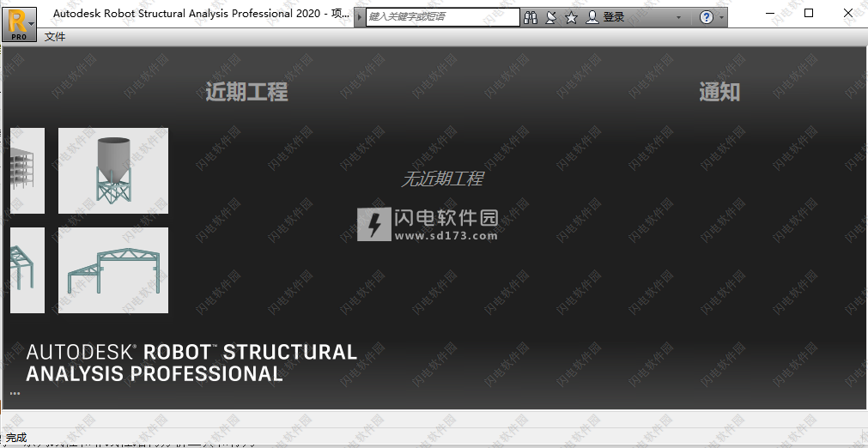Expand the arrow beside the Robot PRO logo
This screenshot has height=448, width=868.
point(33,24)
